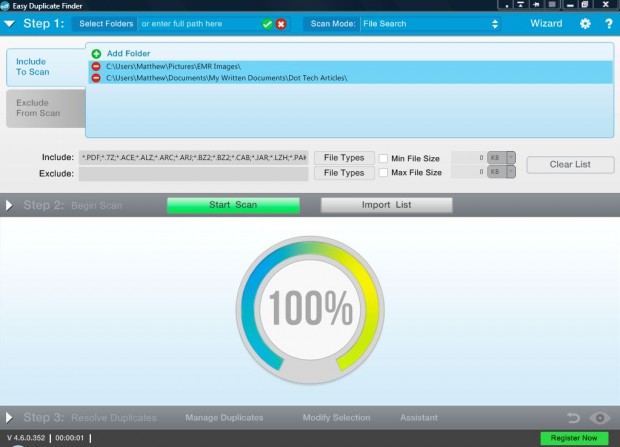Click the title bar dot icon
The height and width of the screenshot is (447, 620).
tap(506, 5)
